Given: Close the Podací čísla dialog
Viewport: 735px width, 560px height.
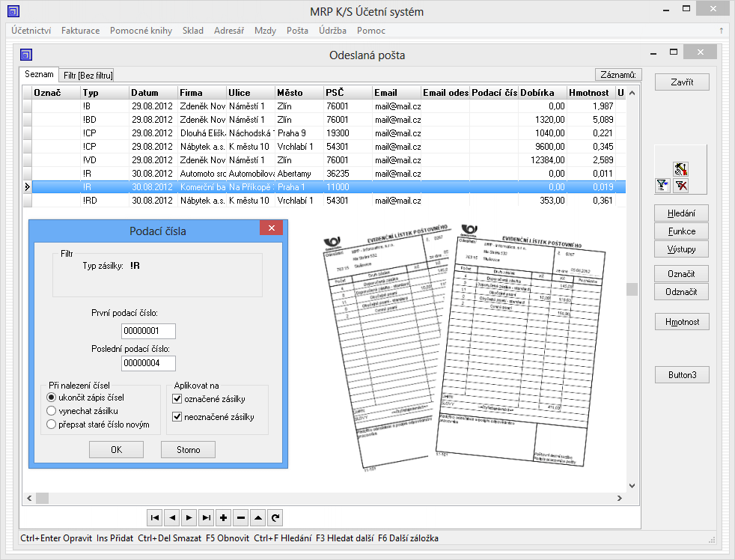Looking at the screenshot, I should [x=272, y=228].
